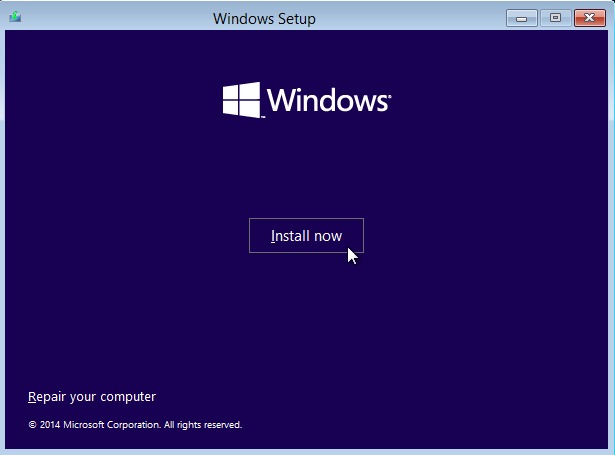Click the copyright symbol at bottom left
Image resolution: width=615 pixels, height=455 pixels.
(x=32, y=425)
